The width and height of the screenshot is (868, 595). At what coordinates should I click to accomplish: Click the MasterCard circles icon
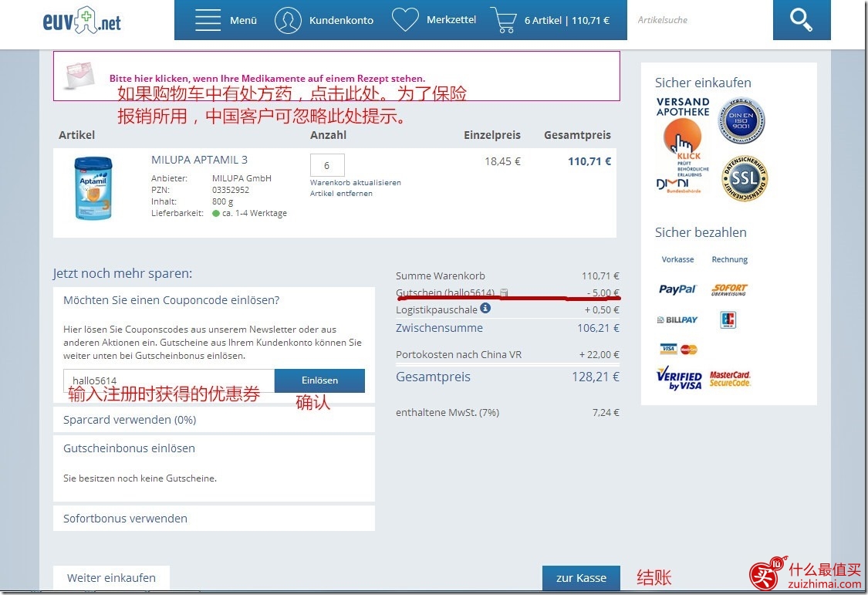click(x=689, y=350)
